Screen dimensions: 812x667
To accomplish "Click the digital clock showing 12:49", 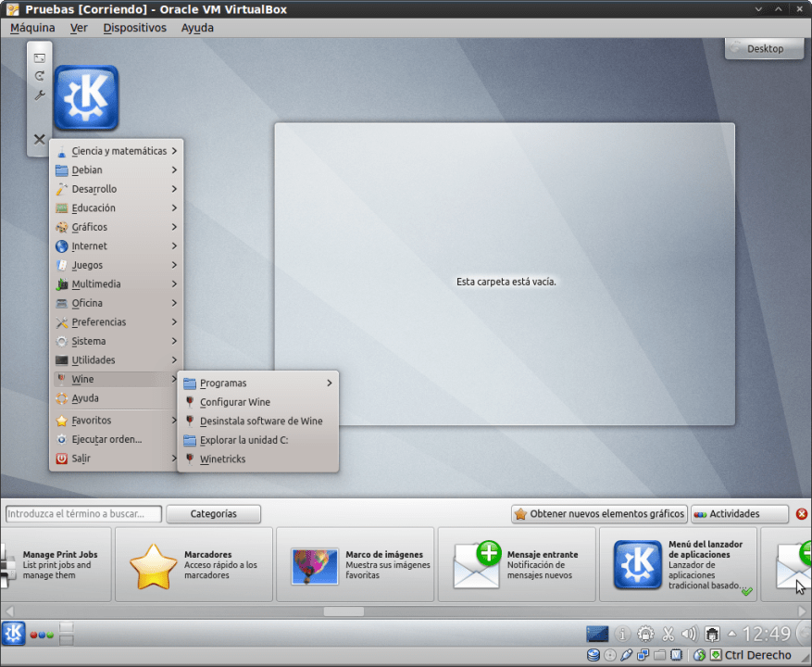I will coord(767,635).
